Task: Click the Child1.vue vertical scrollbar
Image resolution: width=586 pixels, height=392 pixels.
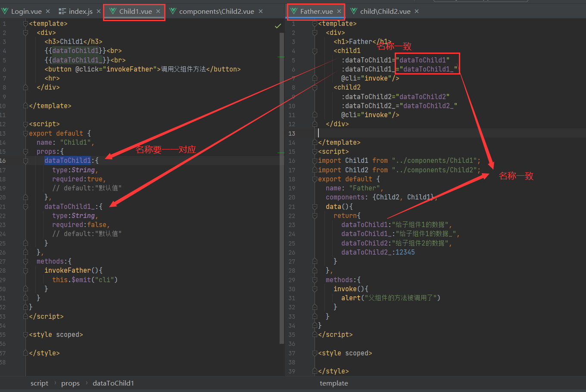Action: (x=282, y=188)
